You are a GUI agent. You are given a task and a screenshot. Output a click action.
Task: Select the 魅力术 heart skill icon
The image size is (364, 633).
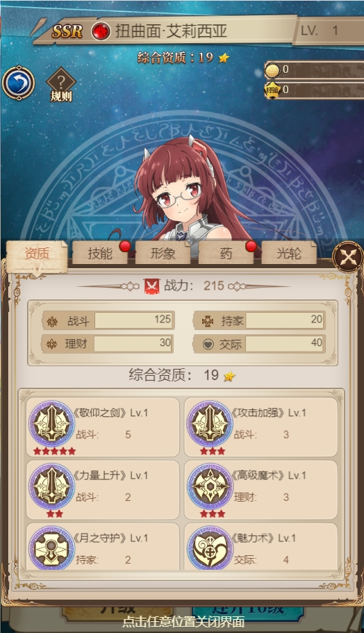point(210,548)
